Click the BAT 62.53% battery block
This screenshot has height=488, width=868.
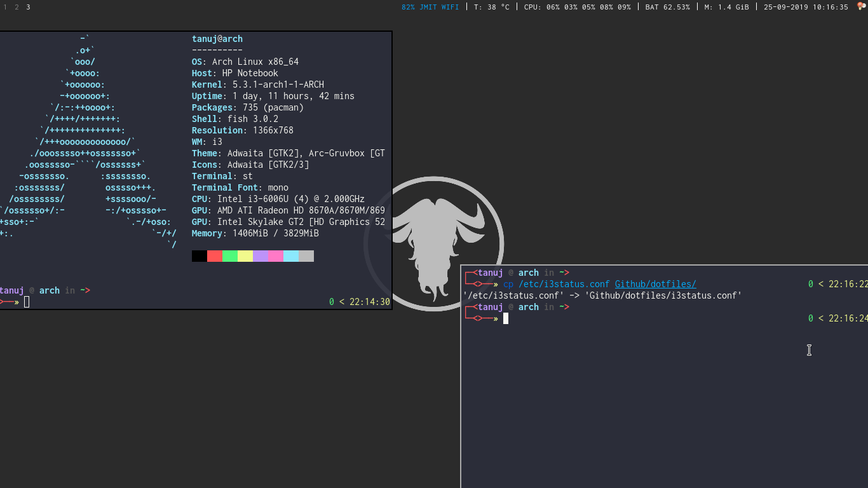pyautogui.click(x=667, y=7)
